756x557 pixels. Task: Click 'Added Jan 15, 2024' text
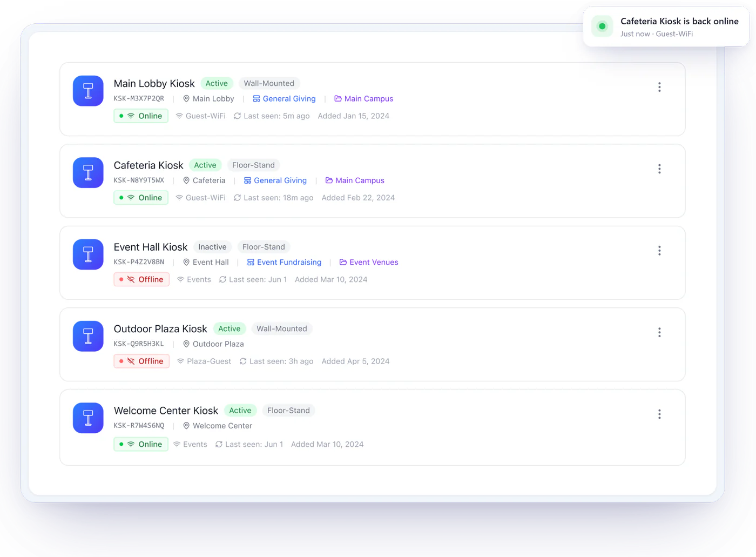(x=354, y=116)
